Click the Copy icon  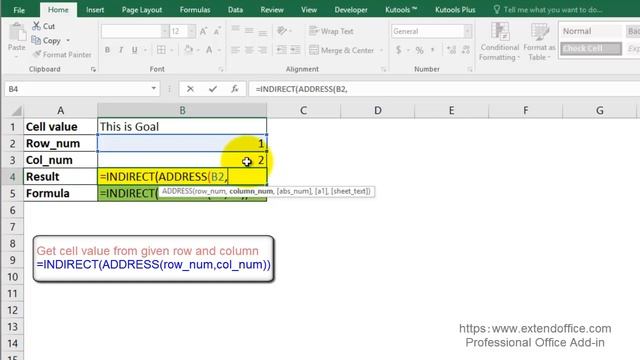pyautogui.click(x=36, y=40)
